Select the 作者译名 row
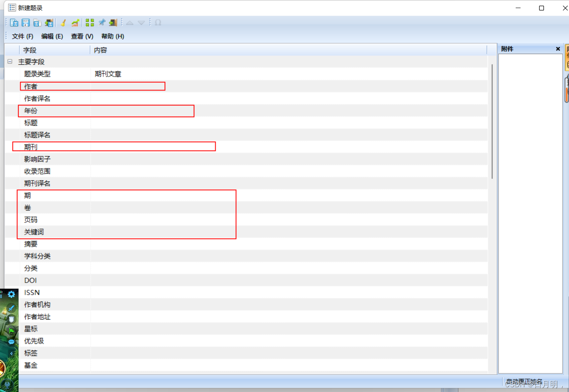 coord(246,99)
